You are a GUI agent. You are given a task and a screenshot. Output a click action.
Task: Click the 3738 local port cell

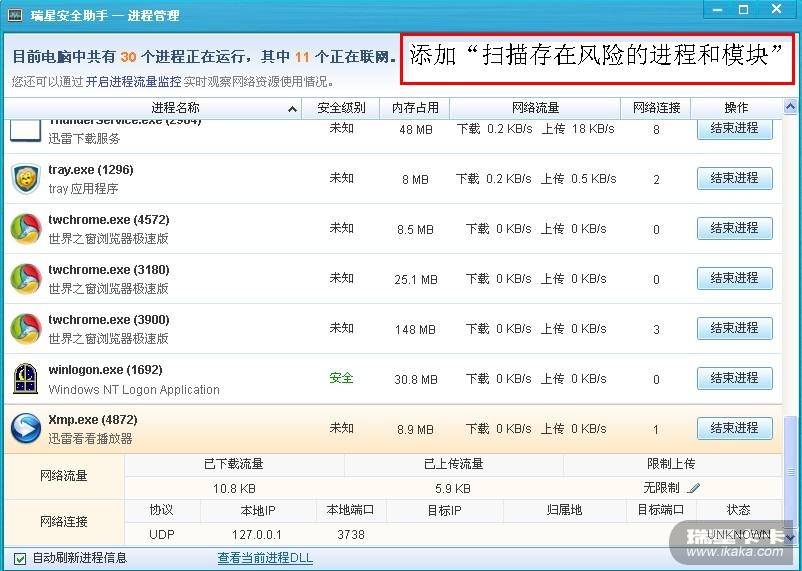pyautogui.click(x=351, y=535)
